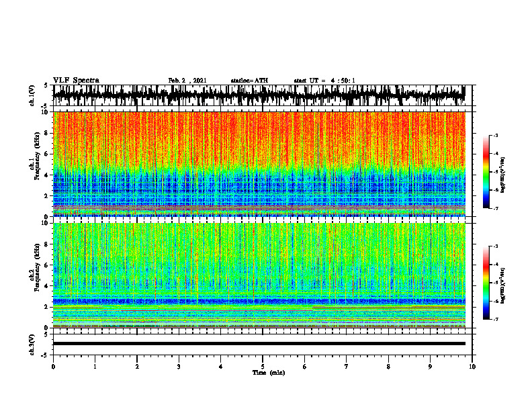Viewport: 532px width, 411px height.
Task: Click time axis tick label "8"
Action: pos(388,367)
